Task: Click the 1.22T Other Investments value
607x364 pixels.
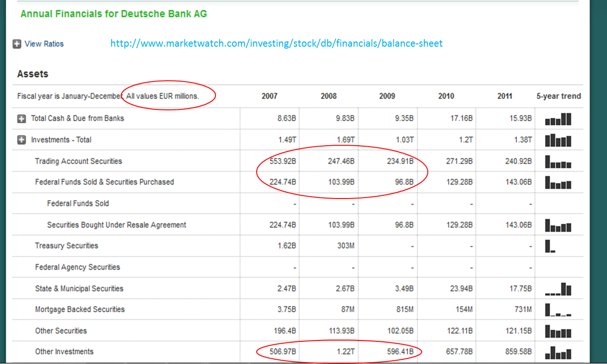Action: pyautogui.click(x=346, y=352)
